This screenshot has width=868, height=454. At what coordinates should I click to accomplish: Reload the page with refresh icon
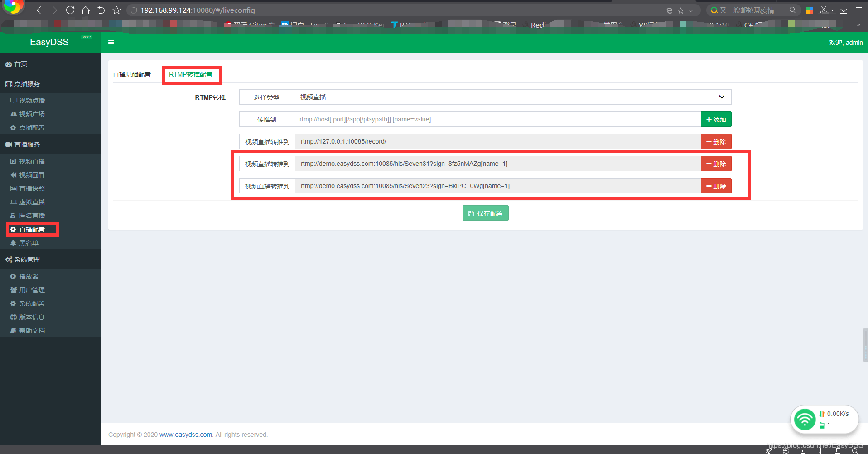coord(70,10)
